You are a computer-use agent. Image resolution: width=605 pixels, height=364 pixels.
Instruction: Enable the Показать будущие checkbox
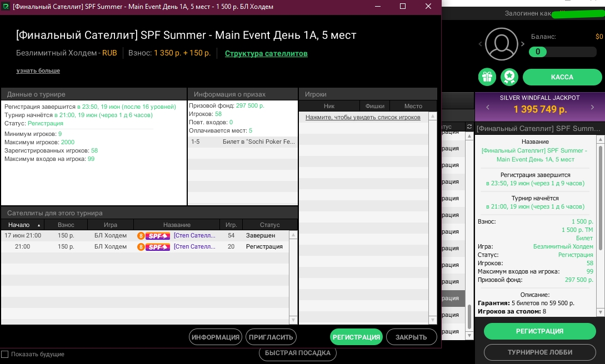pos(4,354)
